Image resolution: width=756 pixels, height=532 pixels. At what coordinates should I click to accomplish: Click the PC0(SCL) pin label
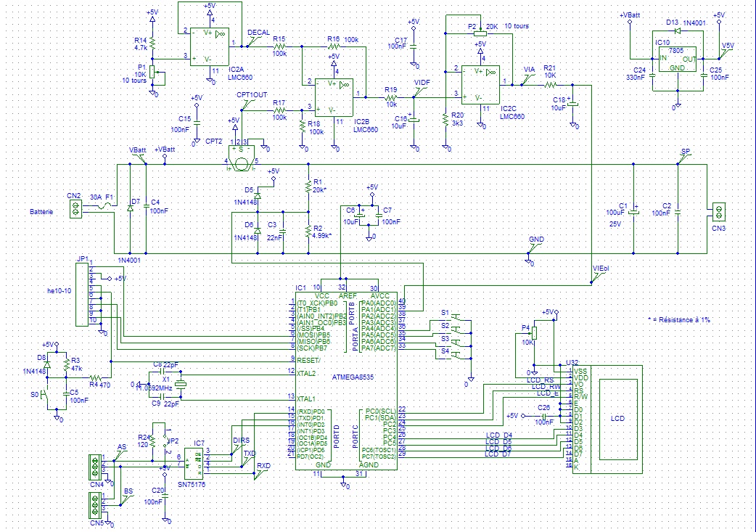click(x=380, y=412)
